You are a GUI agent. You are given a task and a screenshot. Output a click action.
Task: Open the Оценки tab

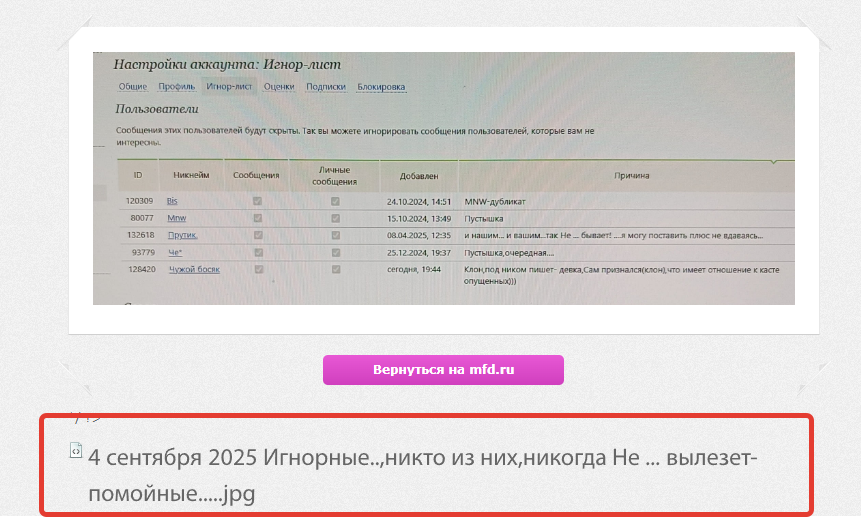tap(279, 86)
